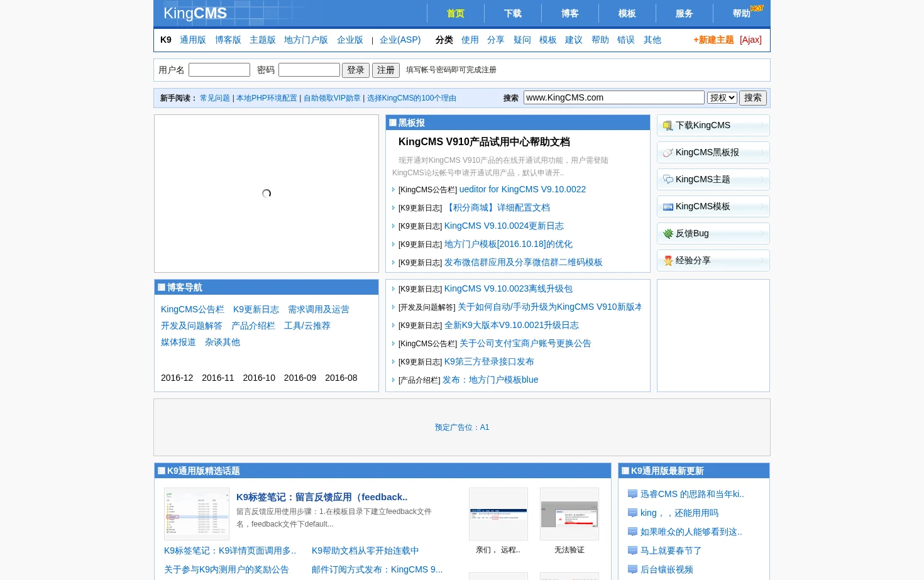Open the 开发及问题解答 blog category
924x580 pixels.
(192, 326)
